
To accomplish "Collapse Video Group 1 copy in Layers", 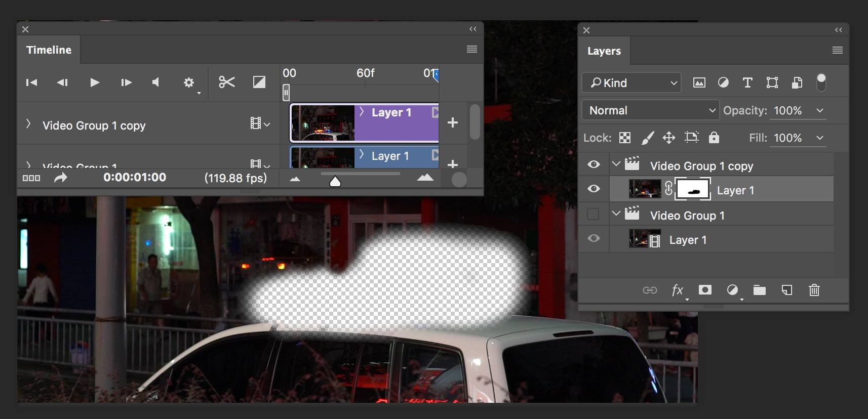I will 616,164.
